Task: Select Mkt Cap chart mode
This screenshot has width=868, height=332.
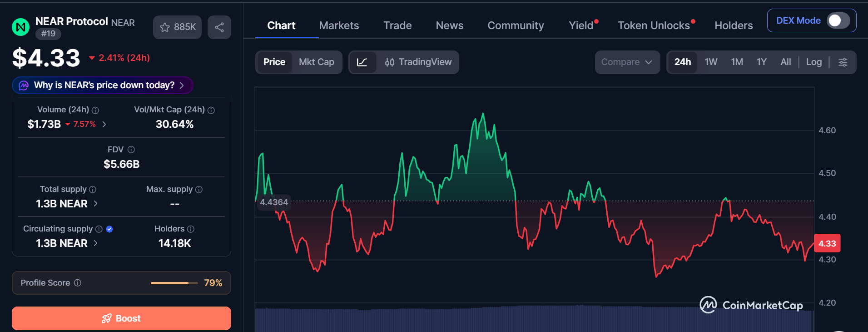Action: [x=317, y=62]
